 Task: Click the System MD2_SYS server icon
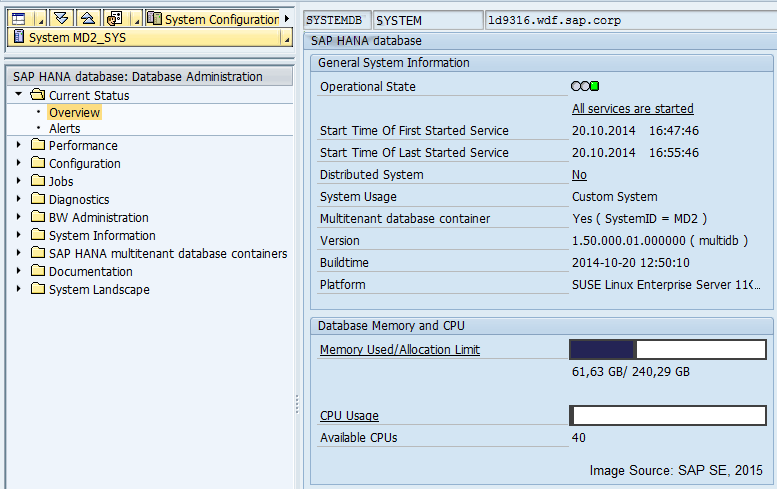click(18, 38)
